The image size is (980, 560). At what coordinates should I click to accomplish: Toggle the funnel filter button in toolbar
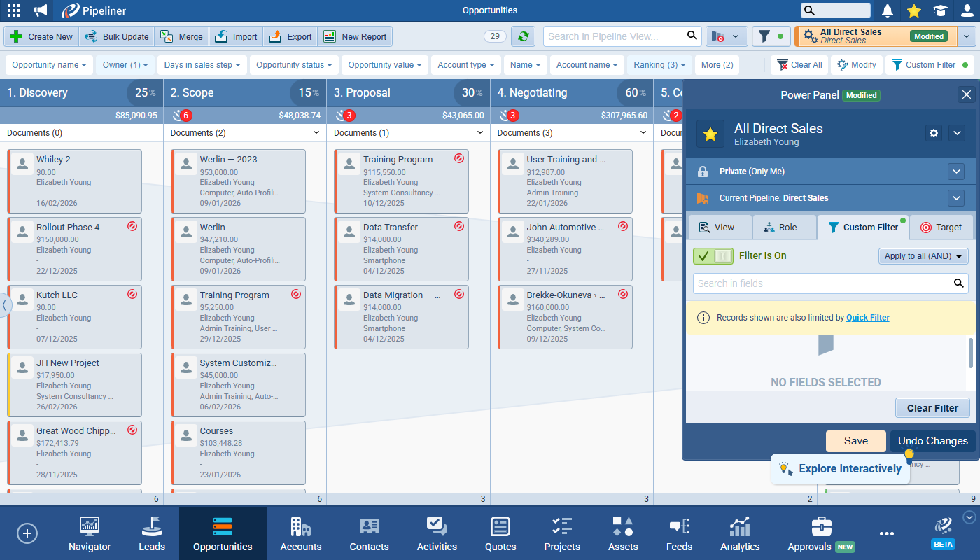point(771,36)
